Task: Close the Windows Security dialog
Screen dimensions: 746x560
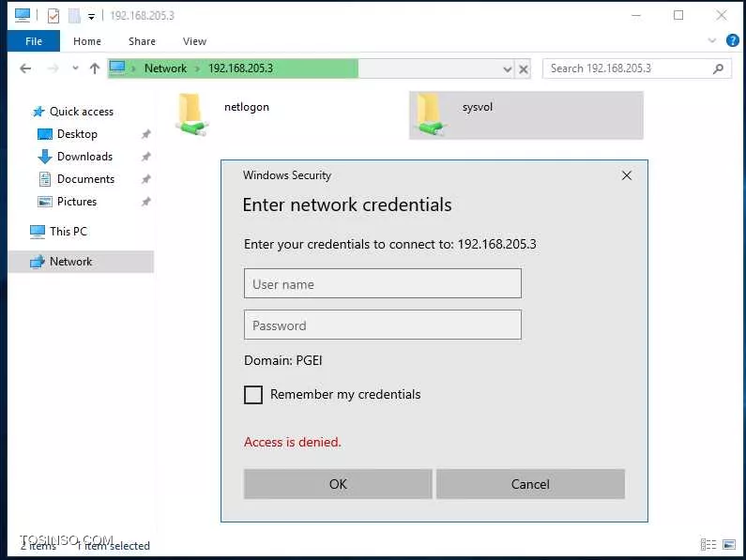Action: pos(627,175)
